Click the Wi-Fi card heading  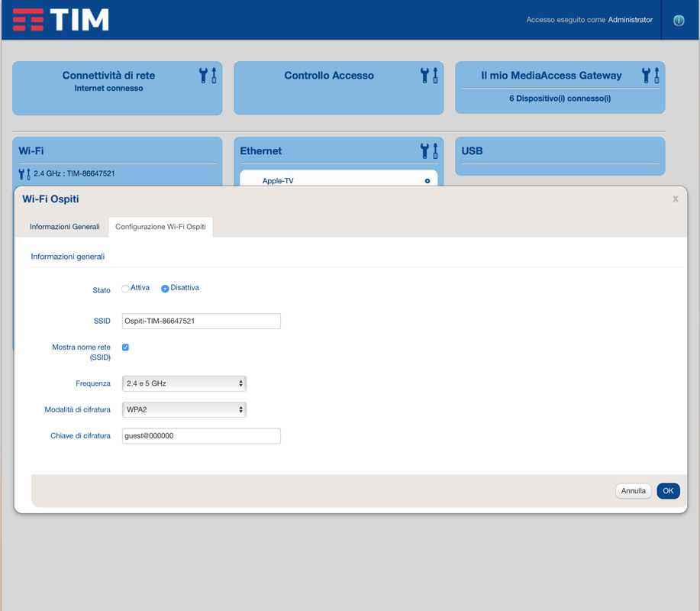click(x=31, y=151)
